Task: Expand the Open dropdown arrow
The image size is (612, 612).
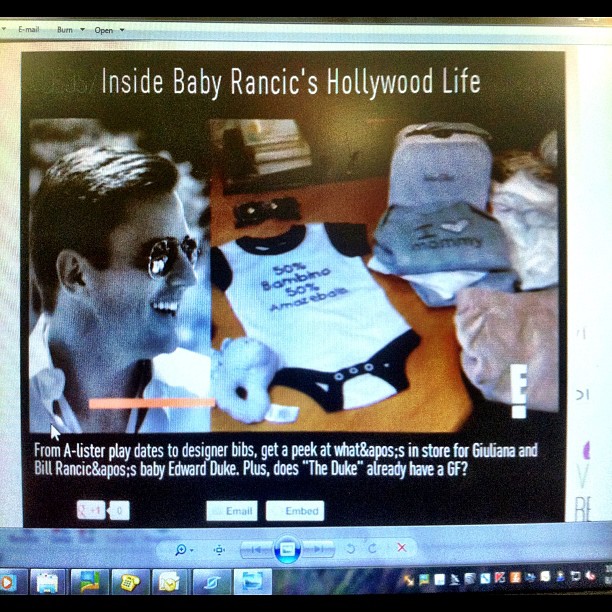Action: (x=122, y=30)
